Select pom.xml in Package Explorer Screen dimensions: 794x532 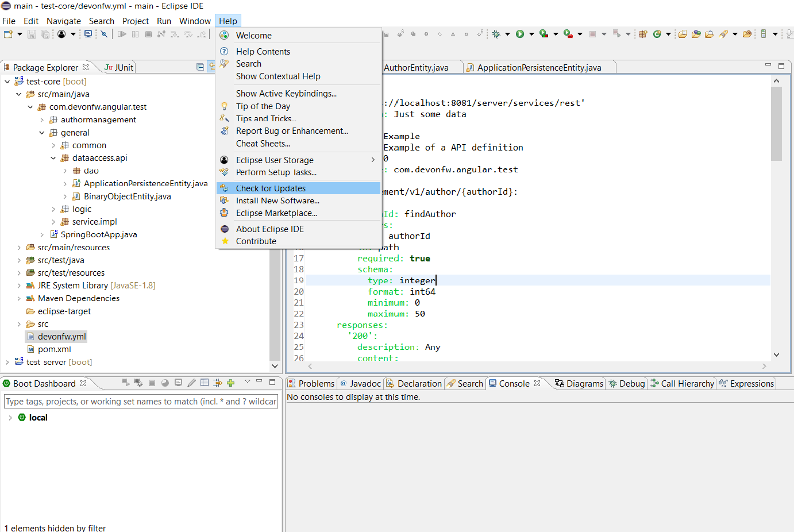[x=54, y=349]
